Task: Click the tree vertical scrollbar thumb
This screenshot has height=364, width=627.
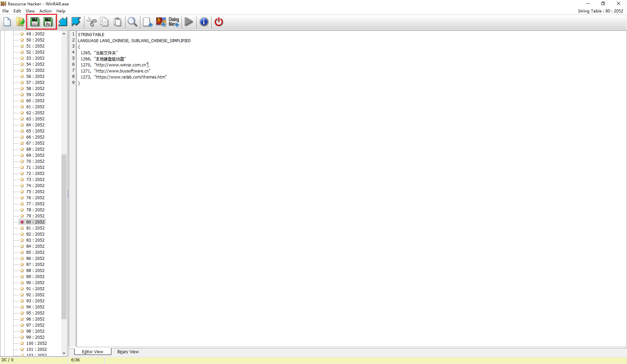Action: pos(64,237)
